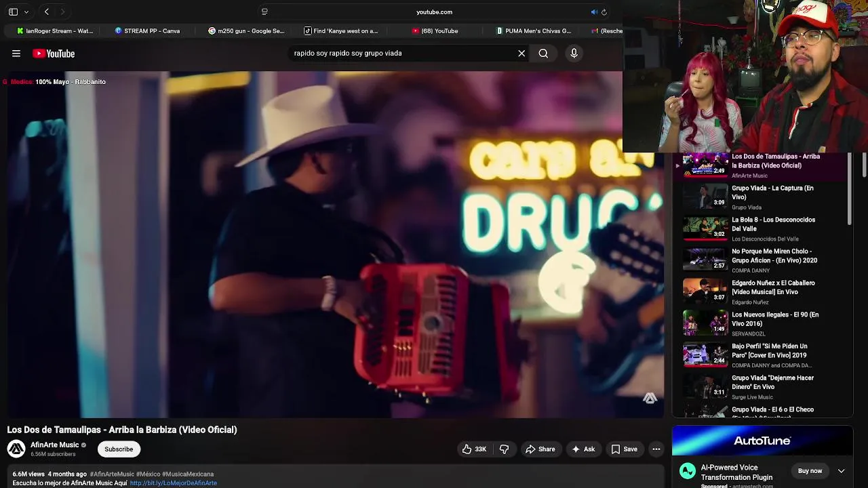Viewport: 868px width, 488px height.
Task: Open the bit.ly LoMejorDeAfinArte link
Action: coord(174,483)
